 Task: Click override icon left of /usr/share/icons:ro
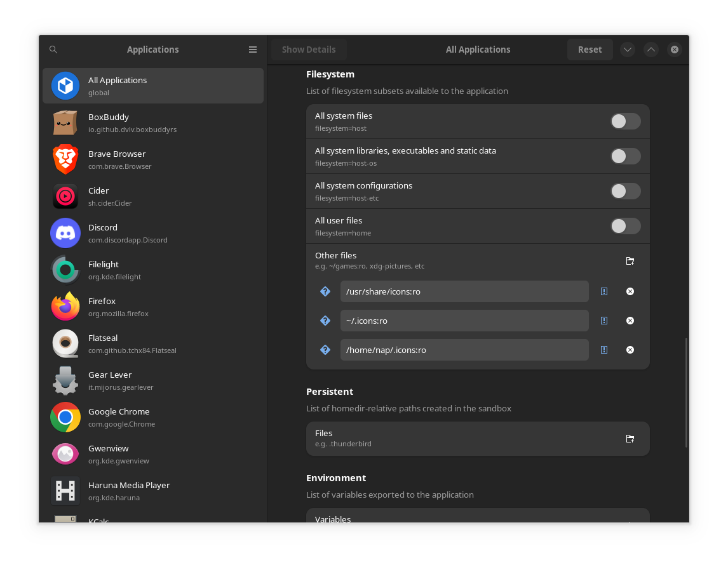pyautogui.click(x=325, y=291)
